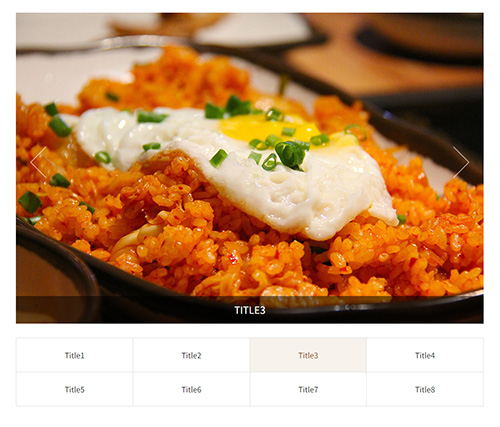Screen dimensions: 500x427
Task: Click the fried rice slide image
Action: coord(250,168)
